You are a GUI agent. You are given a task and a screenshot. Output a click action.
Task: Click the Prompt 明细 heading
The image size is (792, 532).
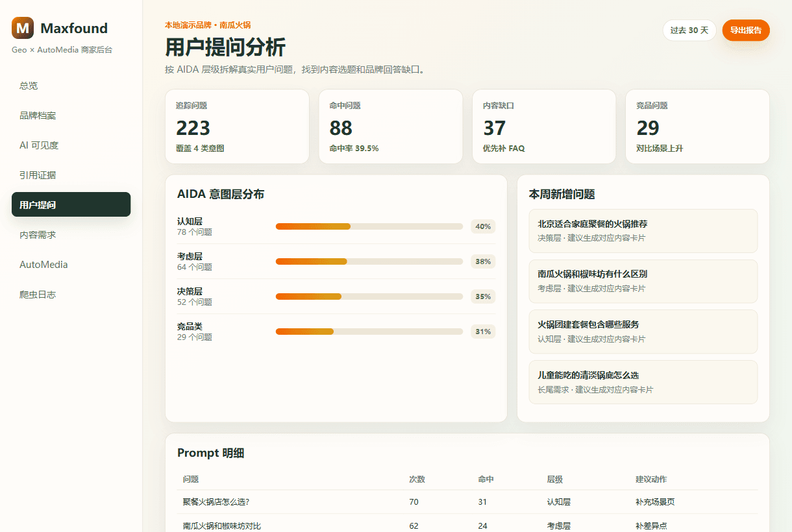pyautogui.click(x=211, y=453)
